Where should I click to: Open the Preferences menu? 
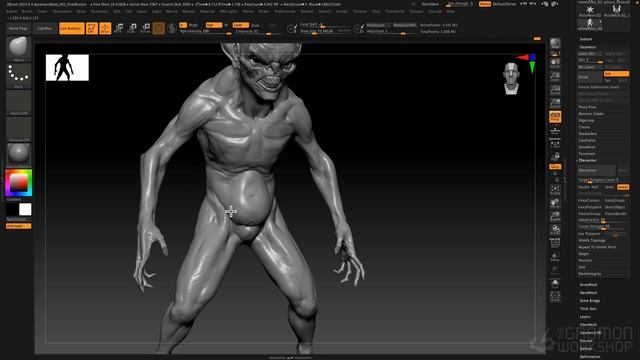point(284,11)
